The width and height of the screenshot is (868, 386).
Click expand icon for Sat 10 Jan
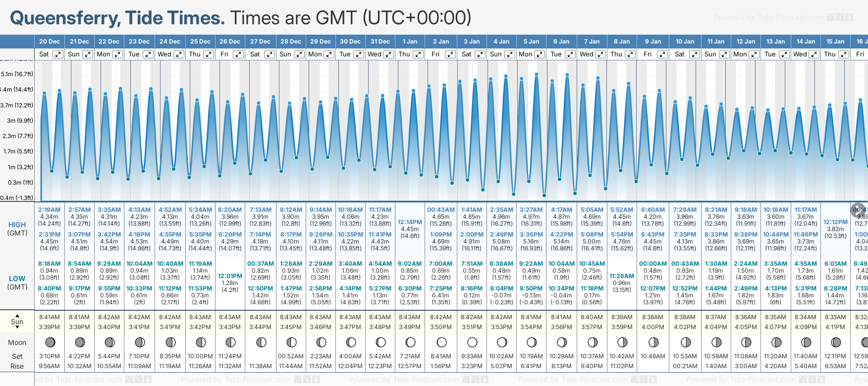[x=694, y=54]
